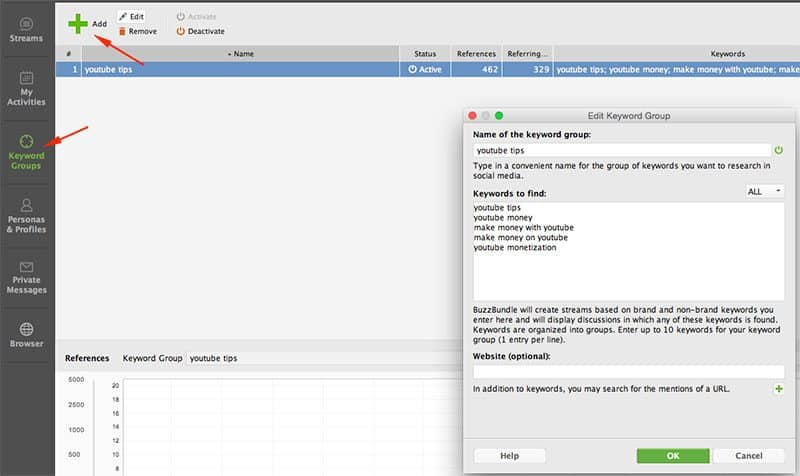
Task: Sort table by References column
Action: [x=476, y=54]
